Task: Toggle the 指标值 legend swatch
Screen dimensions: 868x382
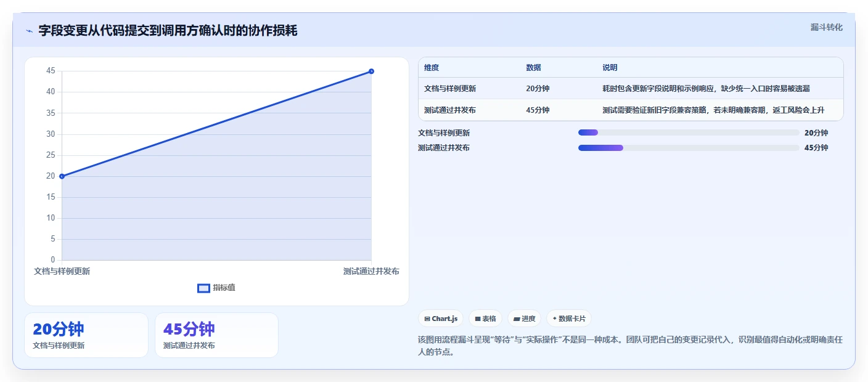Action: tap(203, 288)
